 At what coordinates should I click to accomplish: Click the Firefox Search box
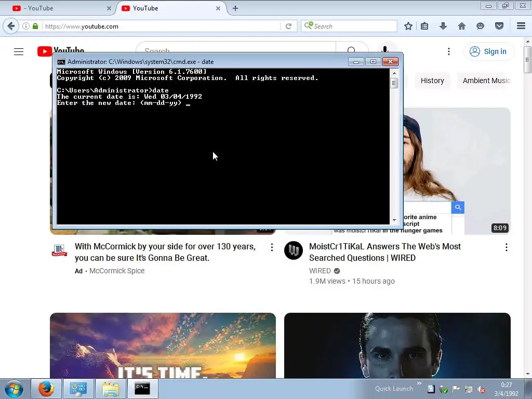(349, 26)
